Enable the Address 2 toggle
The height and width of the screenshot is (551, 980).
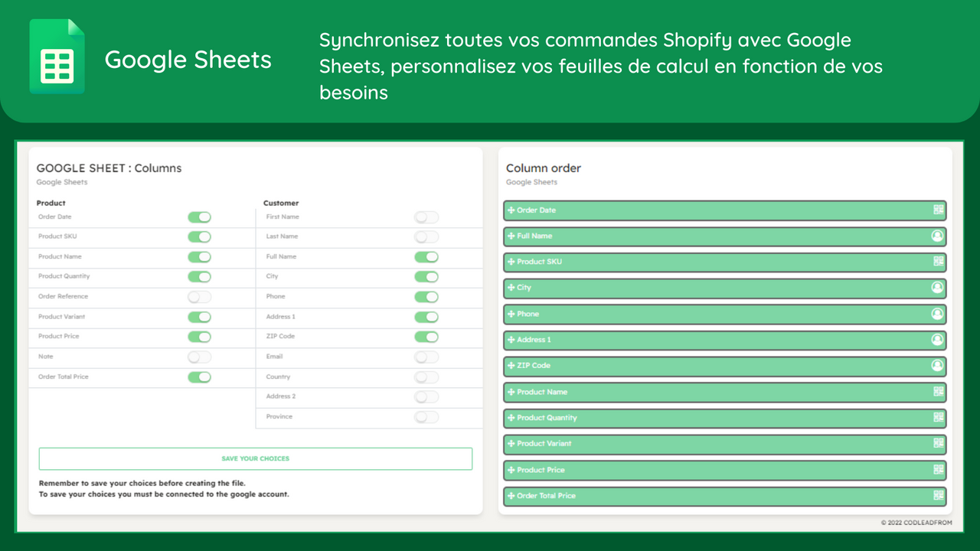[x=426, y=397]
